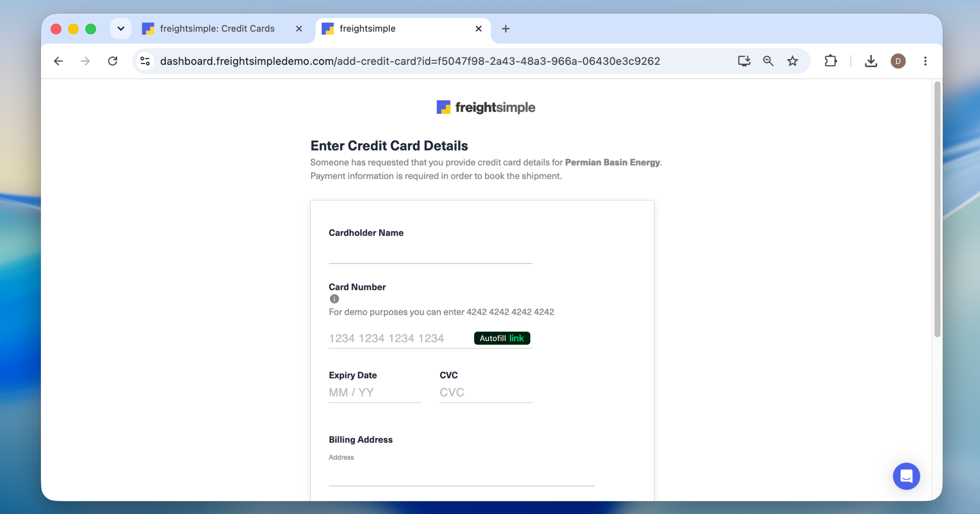
Task: Switch to freightsimple: Credit Cards tab
Action: [x=223, y=29]
